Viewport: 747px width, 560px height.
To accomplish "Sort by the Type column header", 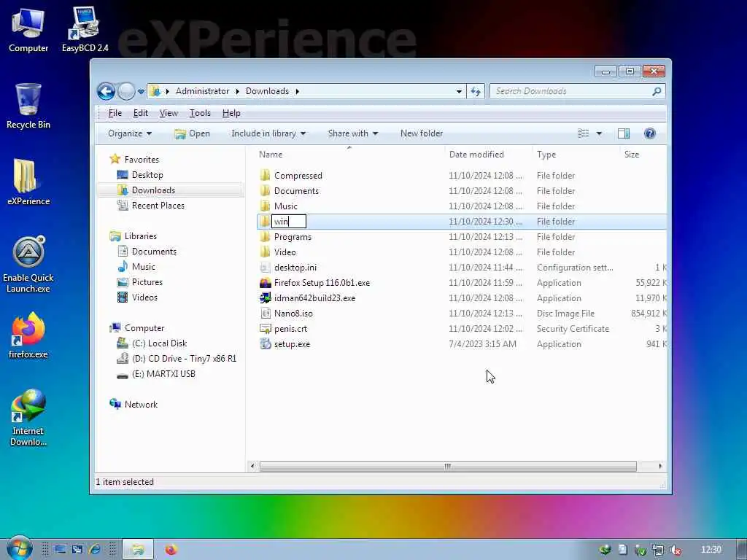I will point(546,155).
